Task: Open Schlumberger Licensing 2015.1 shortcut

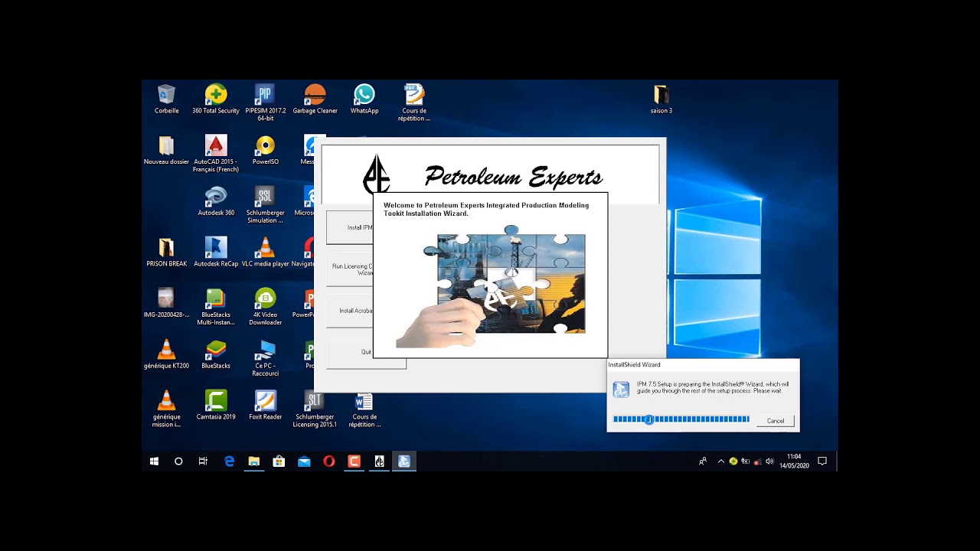Action: point(315,409)
